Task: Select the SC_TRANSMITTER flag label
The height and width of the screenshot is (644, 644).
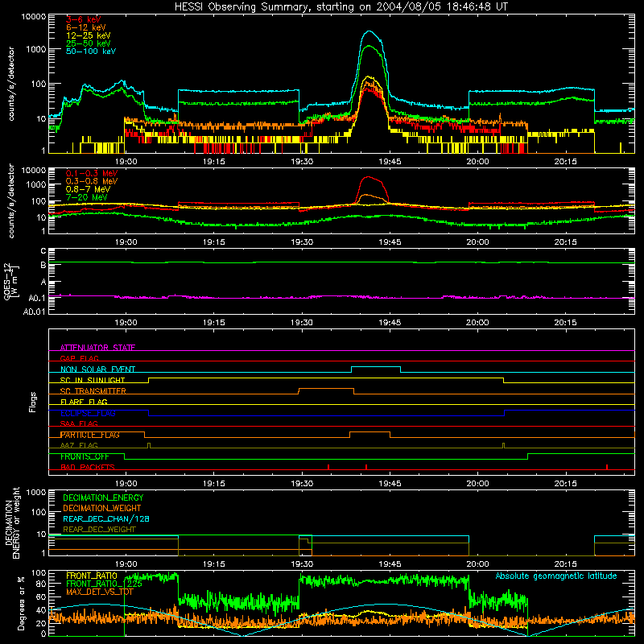Action: 93,390
